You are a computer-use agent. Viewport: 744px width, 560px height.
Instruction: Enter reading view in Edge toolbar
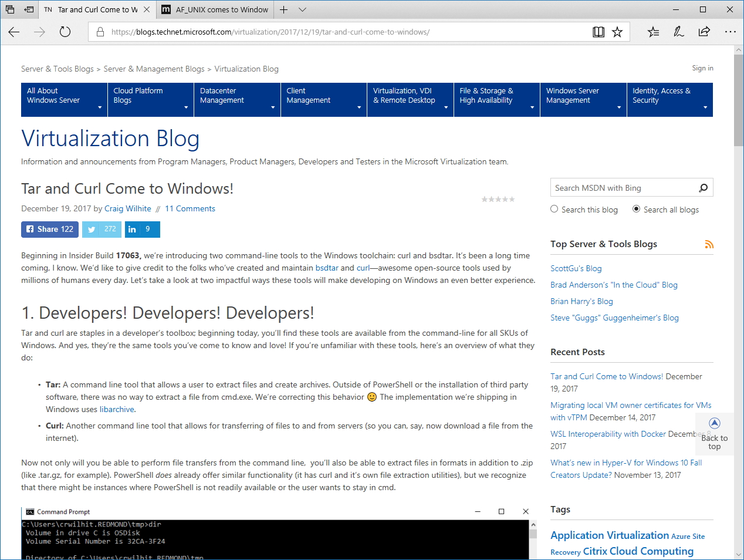pos(598,32)
